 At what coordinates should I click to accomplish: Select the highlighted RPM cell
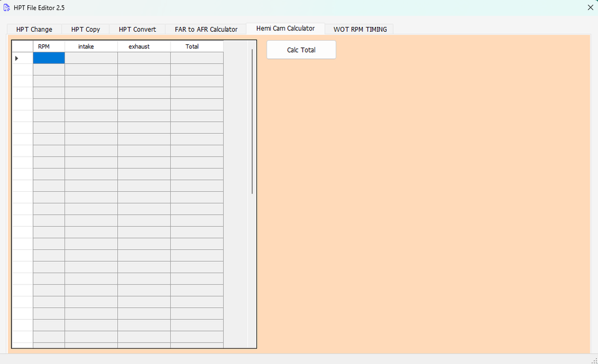click(48, 58)
